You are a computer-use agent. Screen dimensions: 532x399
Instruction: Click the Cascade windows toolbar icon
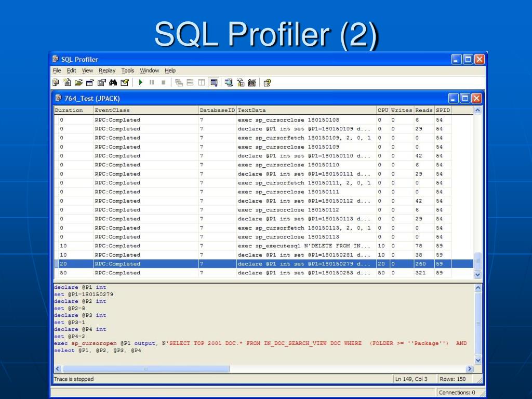pos(179,83)
